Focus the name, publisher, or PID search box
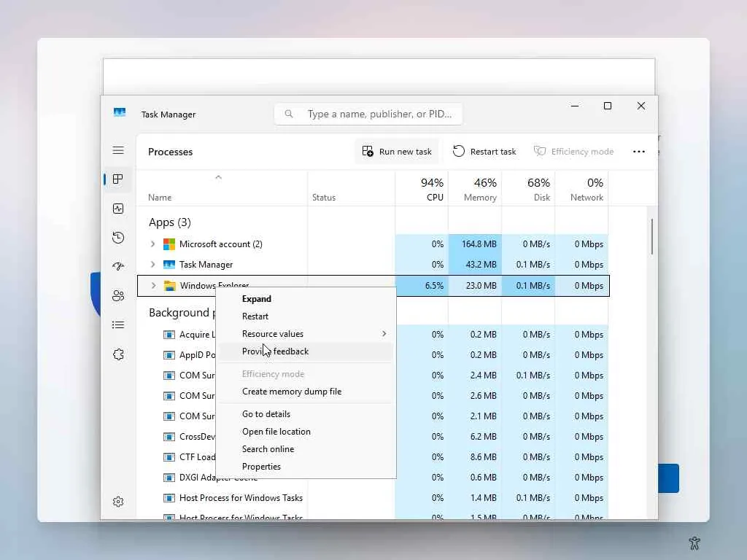747x560 pixels. 368,114
